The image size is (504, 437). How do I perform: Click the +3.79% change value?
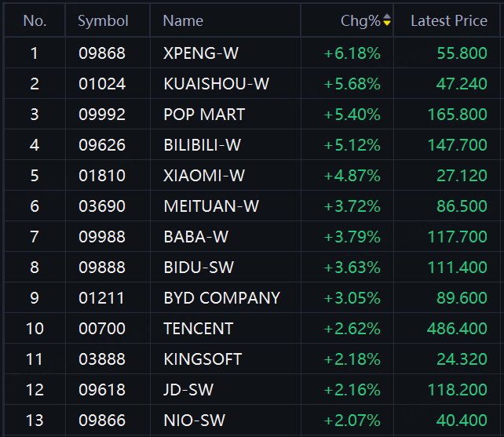click(x=352, y=237)
